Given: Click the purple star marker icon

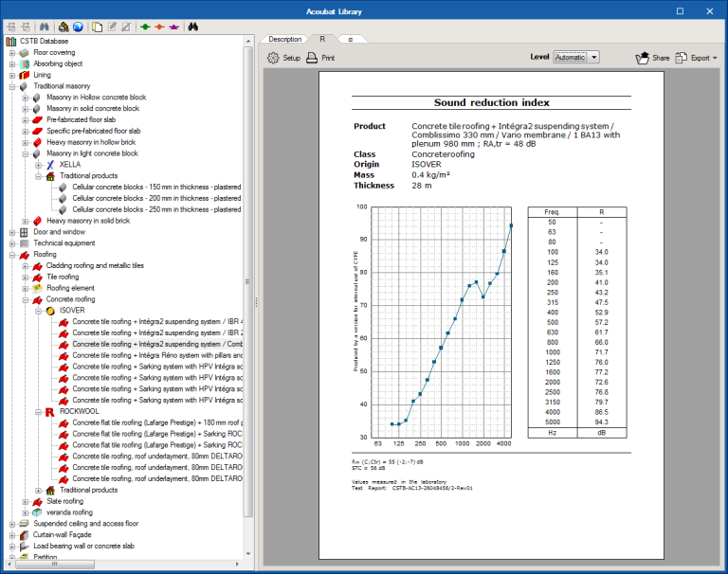Looking at the screenshot, I should [x=173, y=27].
